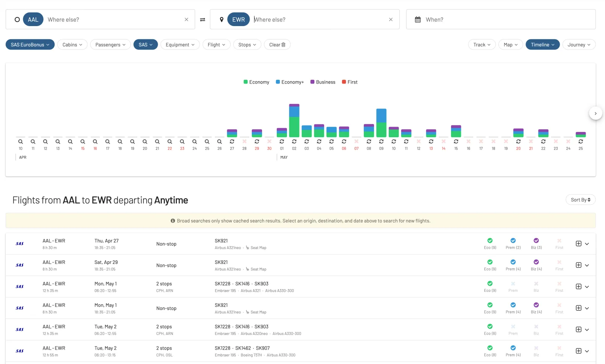
Task: Open the Journey view menu
Action: tap(579, 45)
